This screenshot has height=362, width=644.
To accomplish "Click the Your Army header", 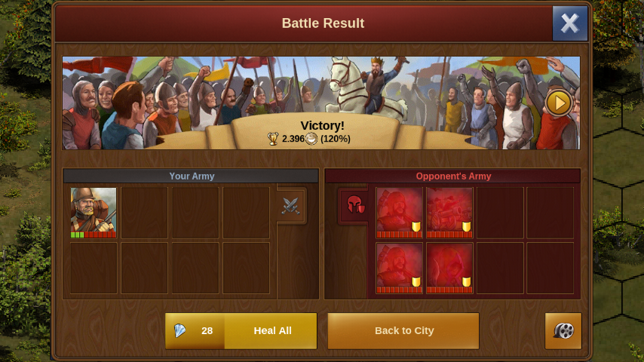I will pyautogui.click(x=192, y=176).
